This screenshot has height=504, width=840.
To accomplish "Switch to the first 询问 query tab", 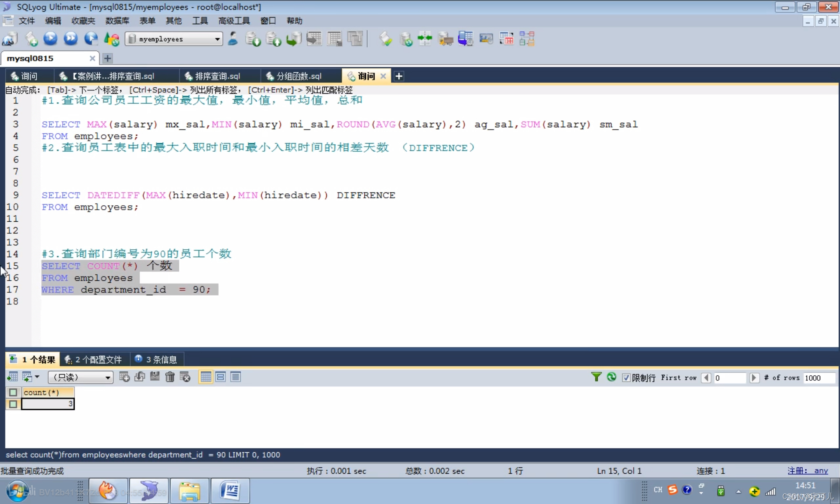I will pyautogui.click(x=29, y=76).
